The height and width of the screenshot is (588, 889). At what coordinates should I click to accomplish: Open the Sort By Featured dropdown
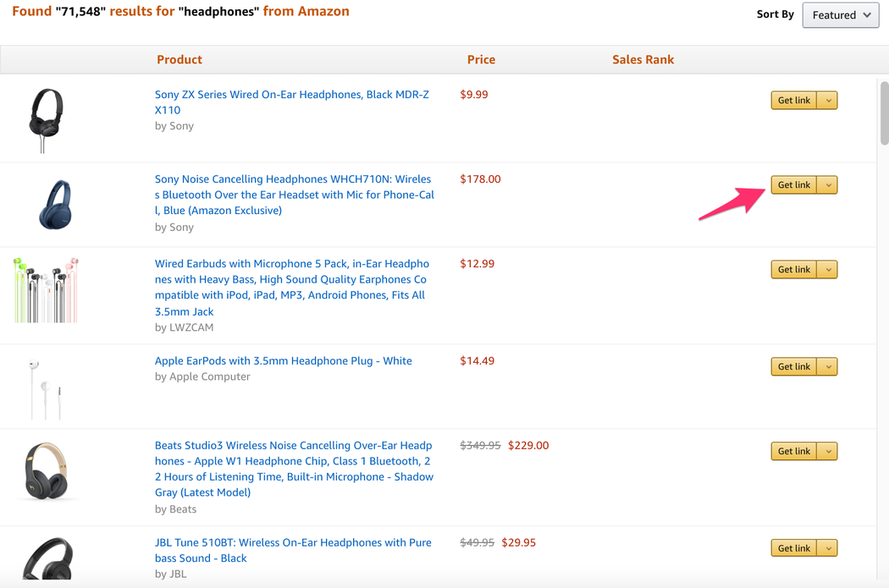pyautogui.click(x=840, y=15)
